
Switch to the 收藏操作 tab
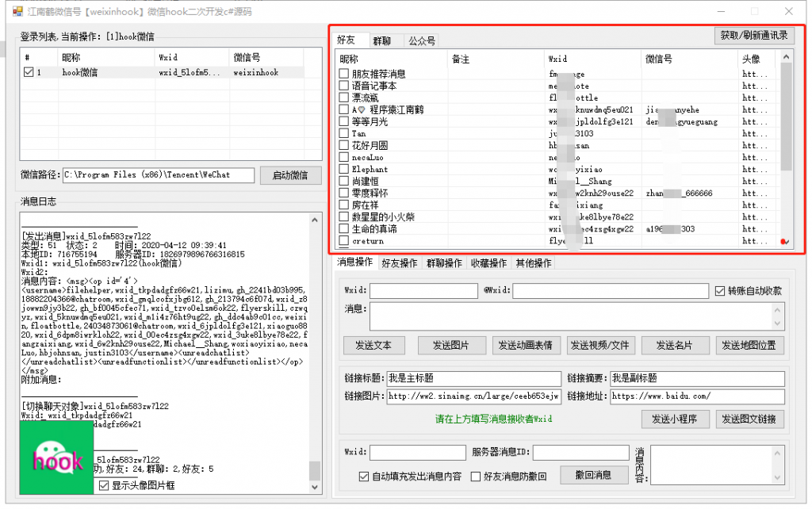tap(488, 263)
